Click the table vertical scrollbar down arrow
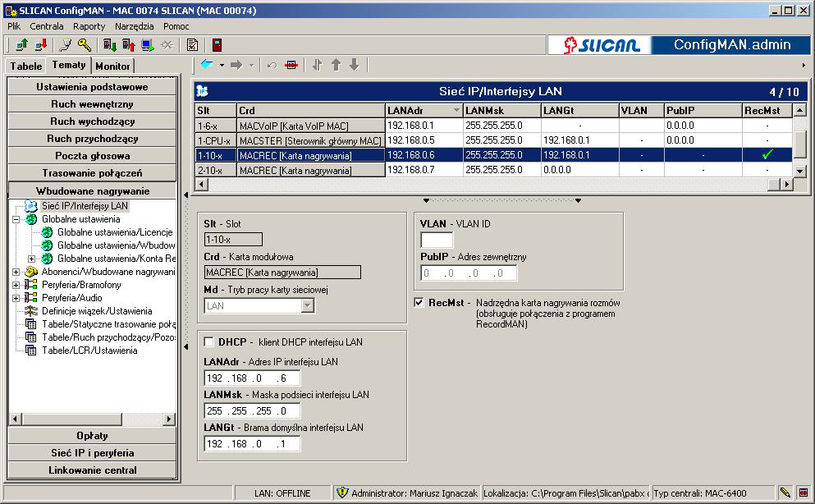The image size is (815, 504). (800, 171)
